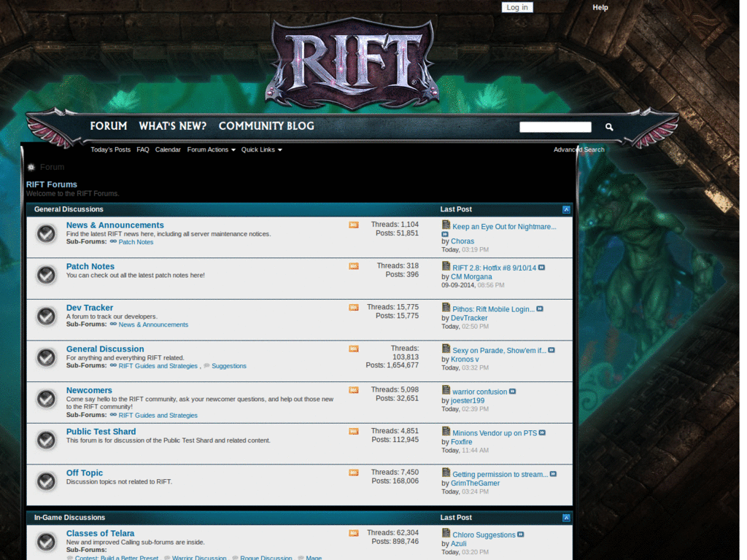Screen dimensions: 747x560
Task: Click in the forum search field
Action: (x=555, y=127)
